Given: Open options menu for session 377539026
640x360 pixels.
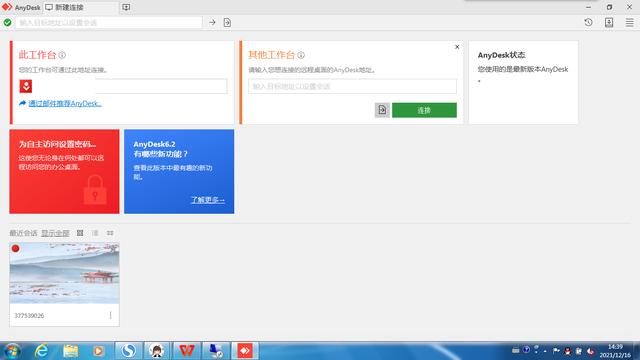Looking at the screenshot, I should coord(111,316).
